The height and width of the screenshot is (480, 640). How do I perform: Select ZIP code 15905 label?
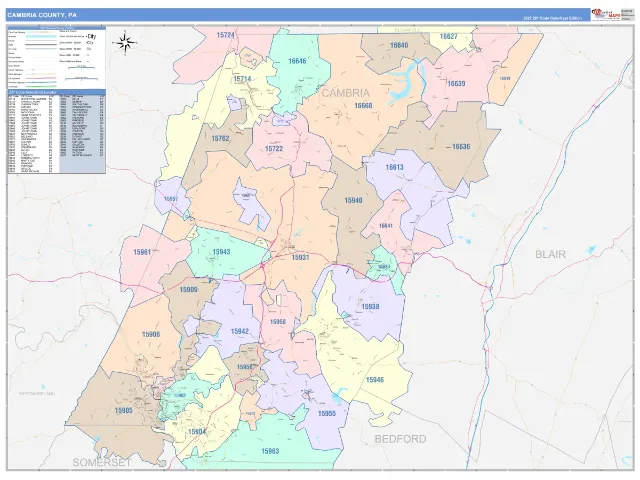[123, 411]
